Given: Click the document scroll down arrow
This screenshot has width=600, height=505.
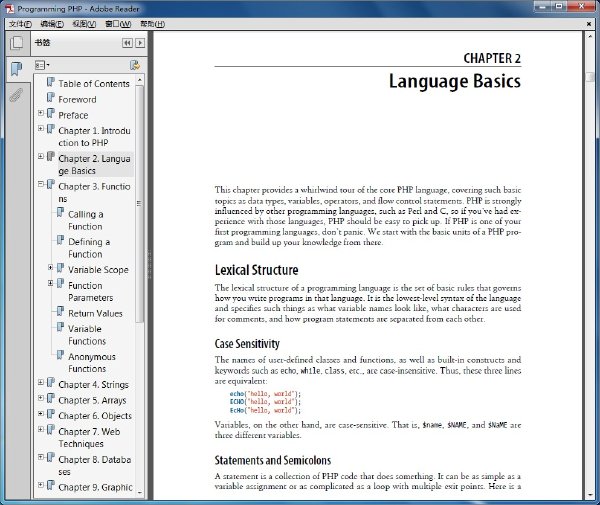Looking at the screenshot, I should point(590,495).
